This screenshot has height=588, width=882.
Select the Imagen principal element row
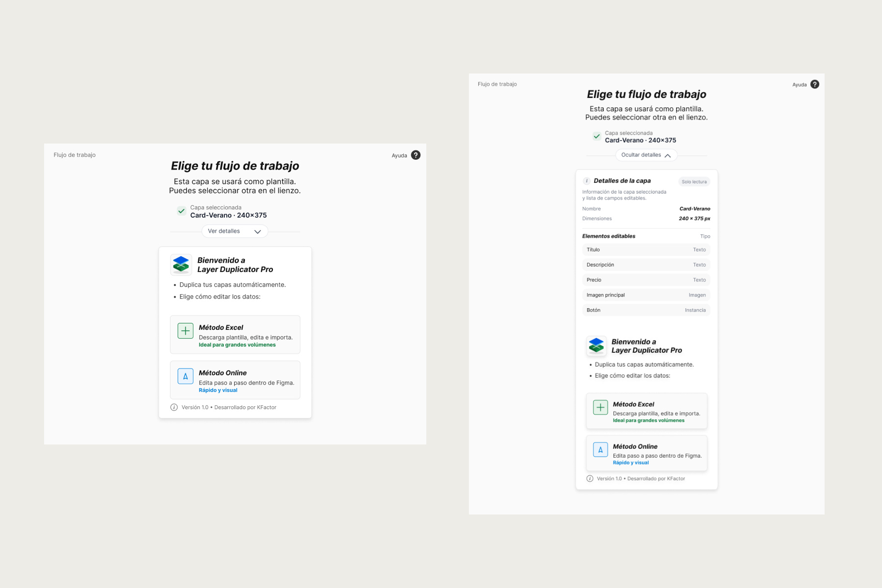646,295
